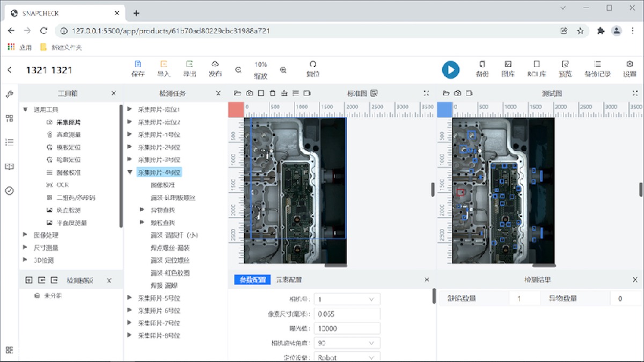Select the 采集照片-2号位 task row
The width and height of the screenshot is (644, 362).
pyautogui.click(x=159, y=147)
